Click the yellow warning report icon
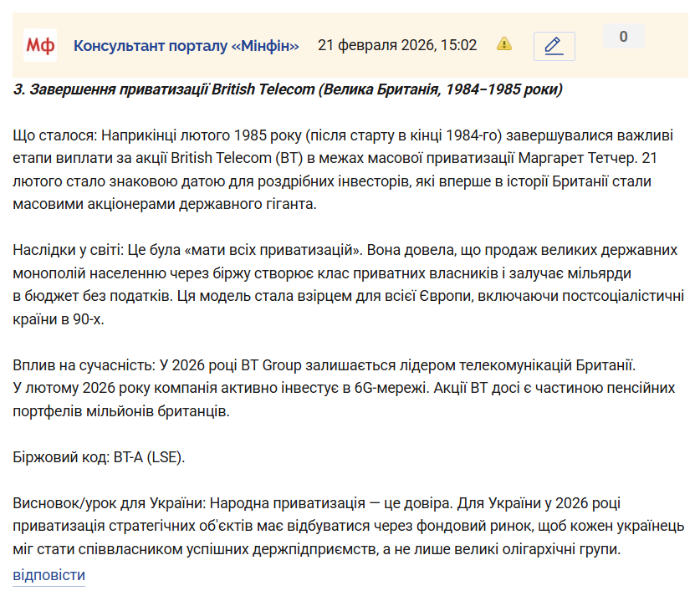The width and height of the screenshot is (700, 601). click(504, 43)
